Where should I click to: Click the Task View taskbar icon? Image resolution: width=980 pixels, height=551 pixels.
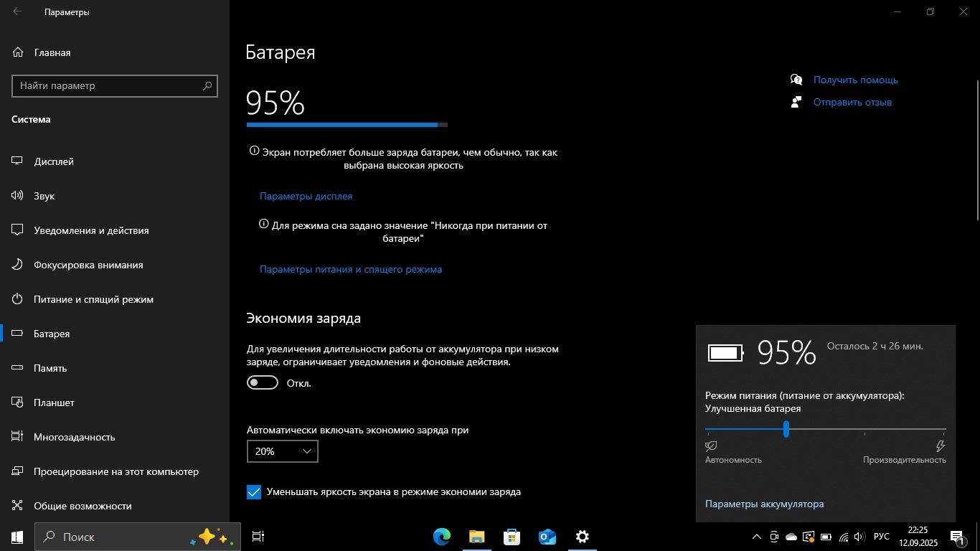[x=258, y=537]
